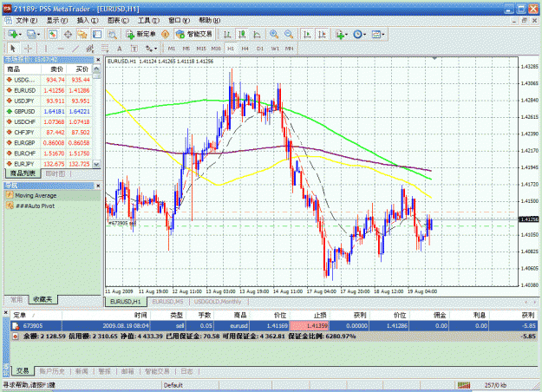The height and width of the screenshot is (392, 542).
Task: Toggle the Market Watch window icon
Action: [53, 34]
